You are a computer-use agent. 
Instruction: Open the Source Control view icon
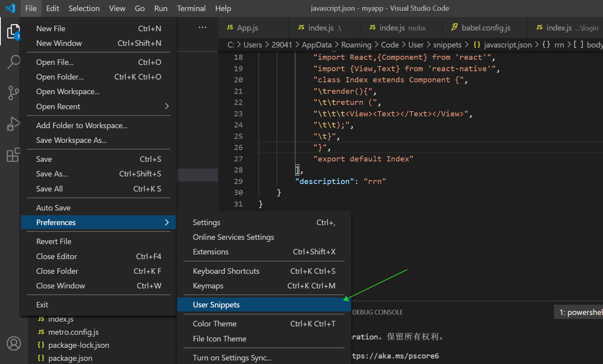click(x=14, y=93)
